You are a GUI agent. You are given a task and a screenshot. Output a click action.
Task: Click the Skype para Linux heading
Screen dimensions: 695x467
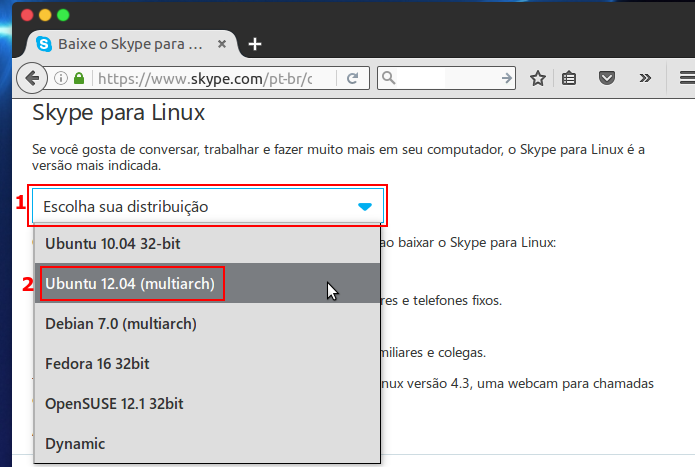coord(118,113)
